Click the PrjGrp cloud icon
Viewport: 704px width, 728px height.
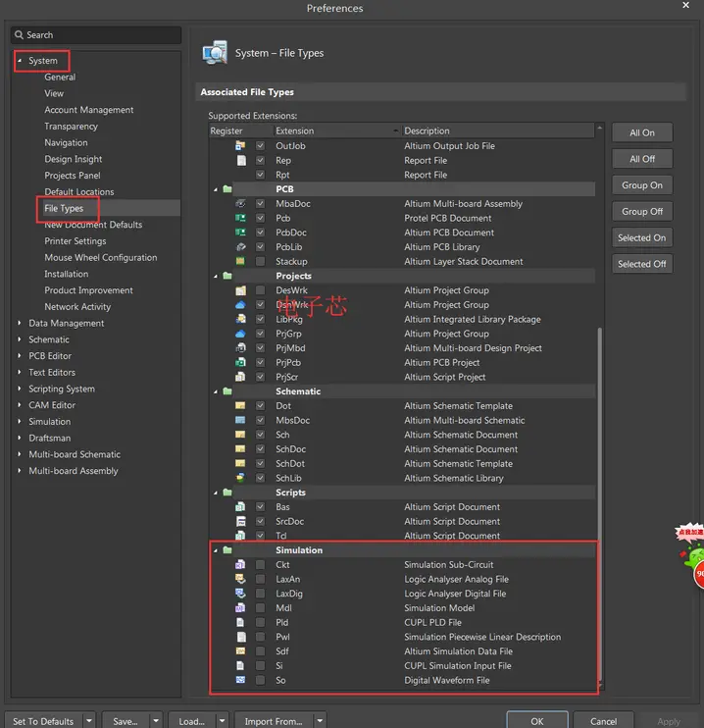coord(240,334)
